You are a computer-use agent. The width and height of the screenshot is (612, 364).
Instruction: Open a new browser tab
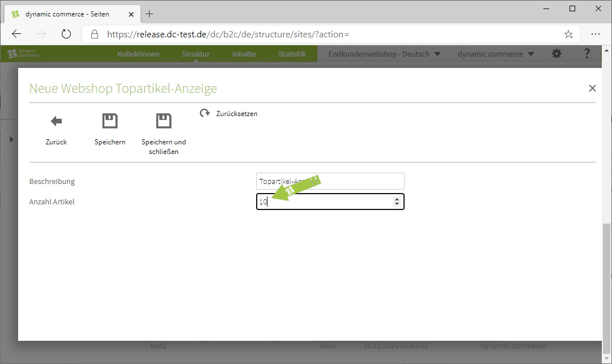[x=149, y=14]
